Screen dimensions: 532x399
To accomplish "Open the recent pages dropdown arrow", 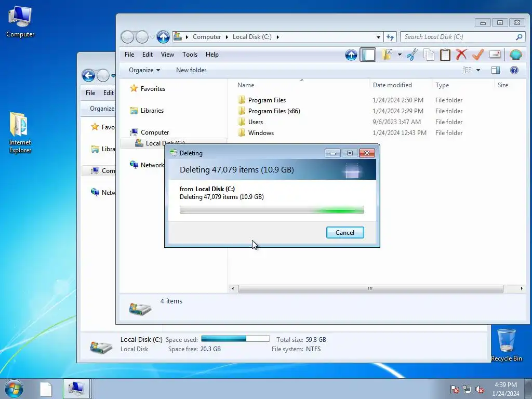I will 152,37.
